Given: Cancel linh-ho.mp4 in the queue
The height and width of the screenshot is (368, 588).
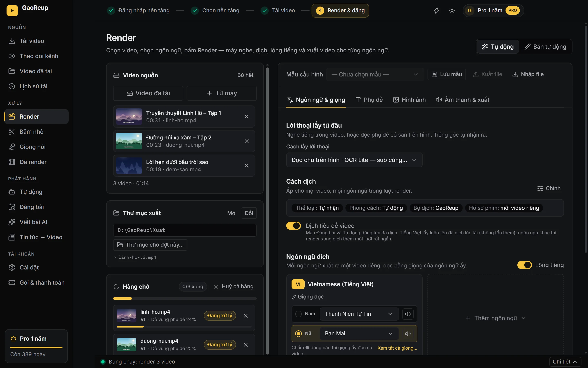Looking at the screenshot, I should [246, 316].
